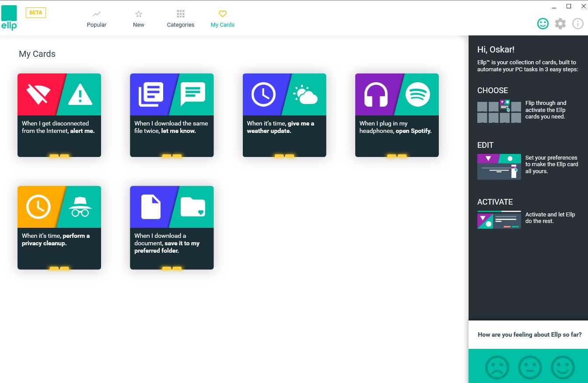Toggle the yellow active indicator on weather update card
588x383 pixels.
pos(284,155)
